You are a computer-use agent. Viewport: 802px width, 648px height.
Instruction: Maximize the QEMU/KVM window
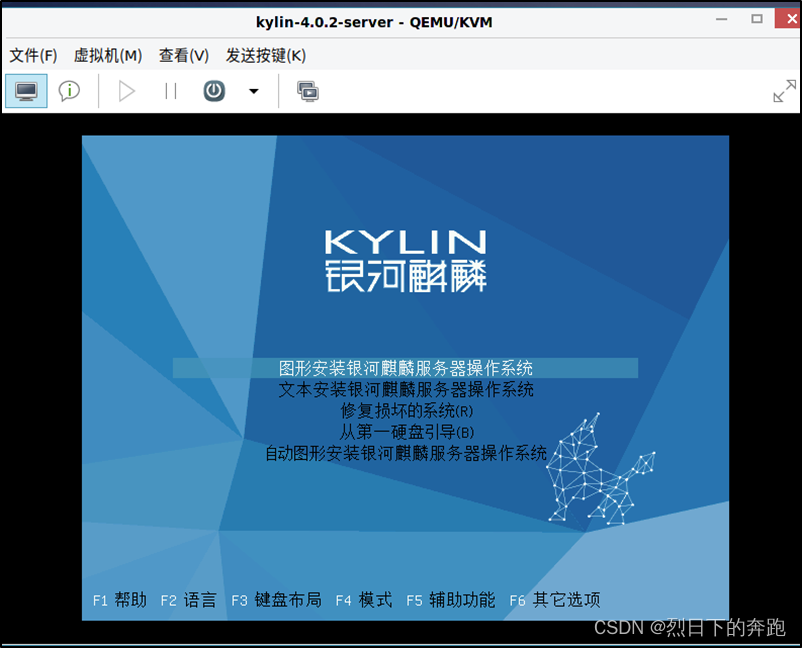757,19
